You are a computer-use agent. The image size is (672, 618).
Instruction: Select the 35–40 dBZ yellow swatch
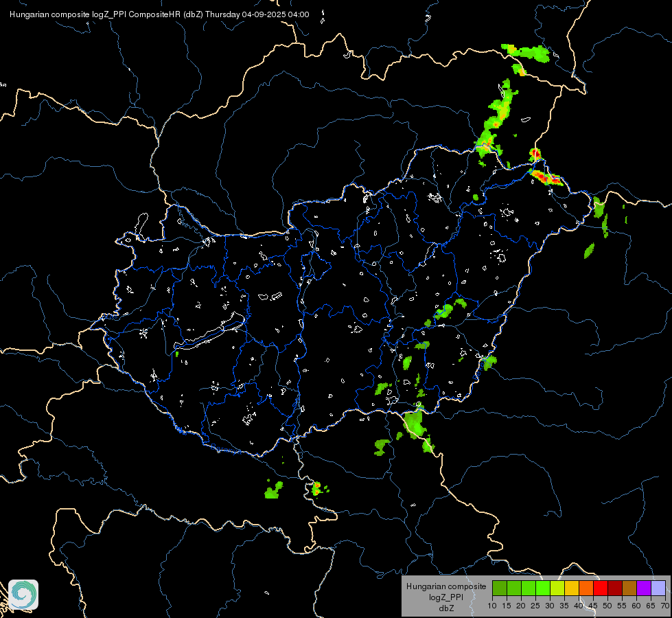(572, 588)
